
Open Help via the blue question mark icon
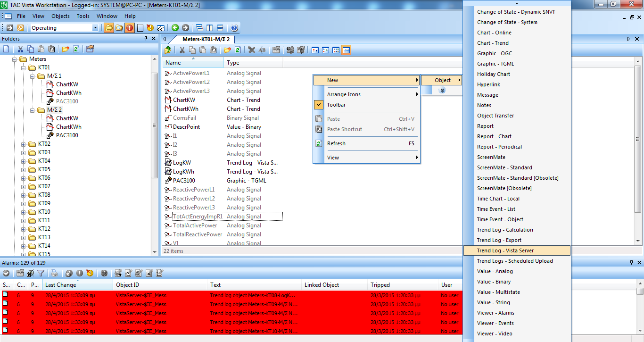tap(234, 28)
